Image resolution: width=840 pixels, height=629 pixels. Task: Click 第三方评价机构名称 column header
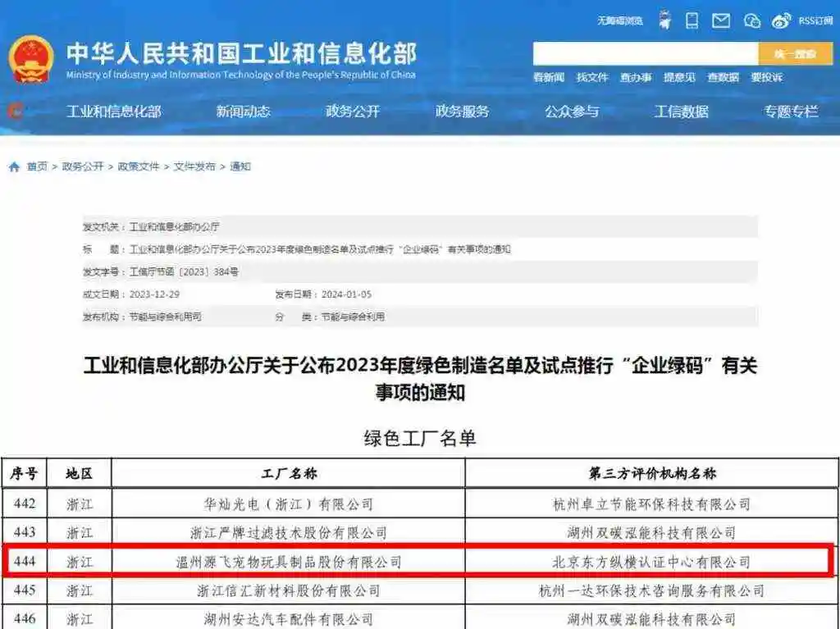pyautogui.click(x=652, y=473)
